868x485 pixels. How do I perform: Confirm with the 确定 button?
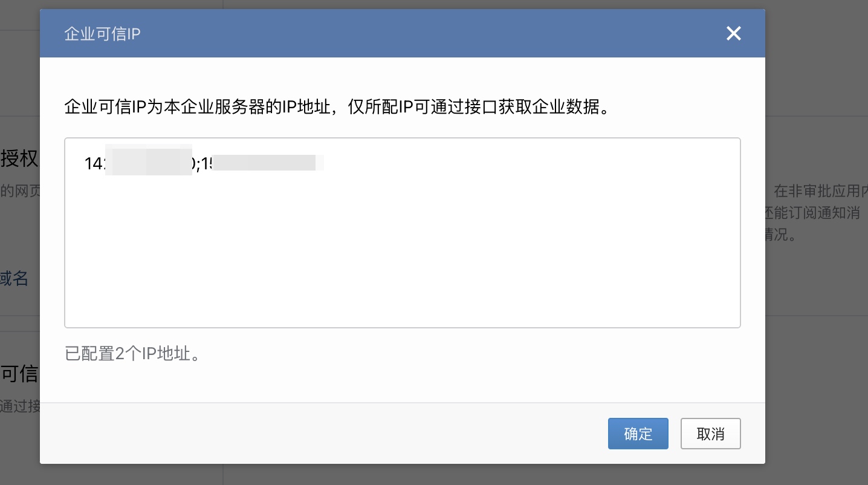click(638, 434)
